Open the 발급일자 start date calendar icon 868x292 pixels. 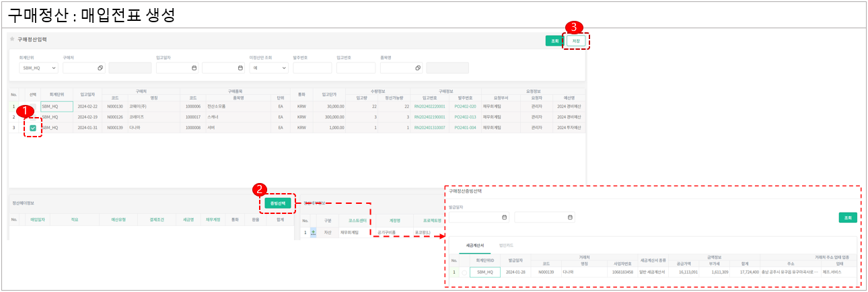(x=505, y=217)
